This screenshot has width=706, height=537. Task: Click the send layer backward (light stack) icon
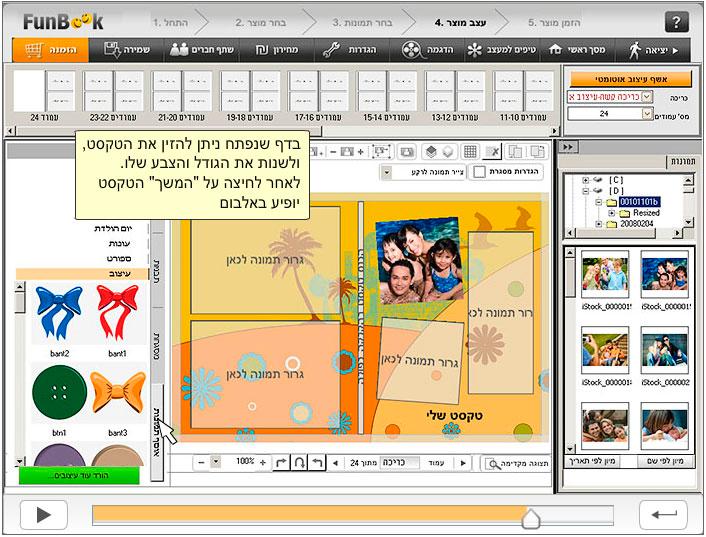(x=448, y=152)
